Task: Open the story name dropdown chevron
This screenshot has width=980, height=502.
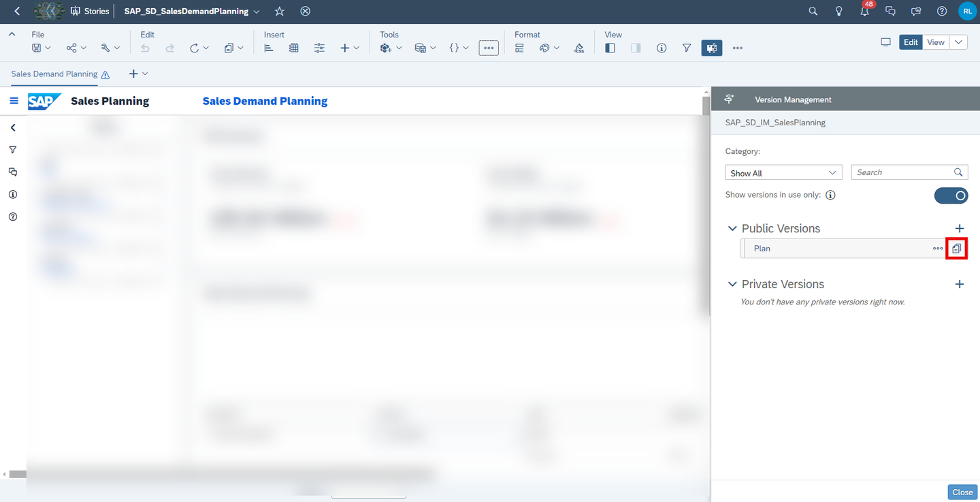Action: 256,12
